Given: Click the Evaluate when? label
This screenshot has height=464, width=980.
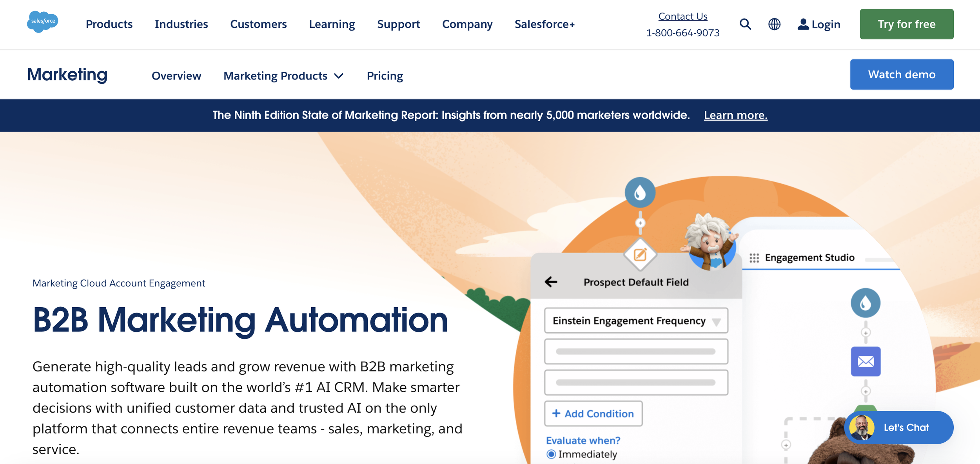Looking at the screenshot, I should pyautogui.click(x=583, y=440).
